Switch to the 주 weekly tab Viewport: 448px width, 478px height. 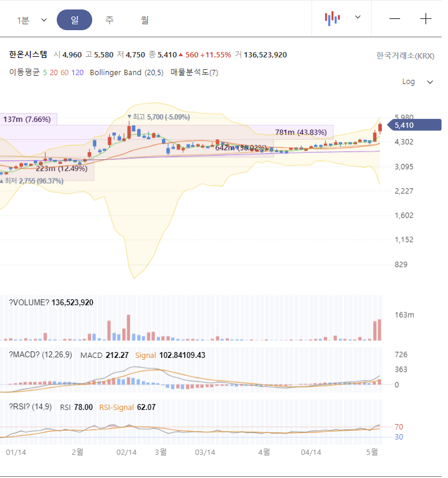click(x=109, y=20)
